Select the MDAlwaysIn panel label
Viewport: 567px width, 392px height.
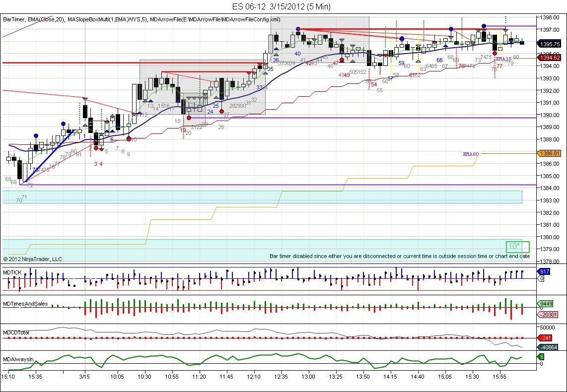(18, 359)
